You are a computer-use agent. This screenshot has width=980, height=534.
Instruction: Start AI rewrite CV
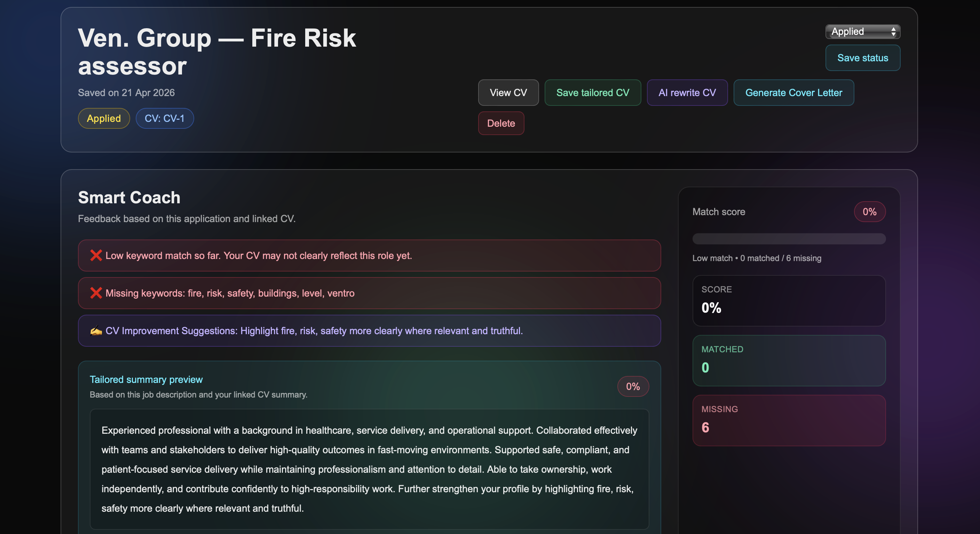tap(687, 93)
